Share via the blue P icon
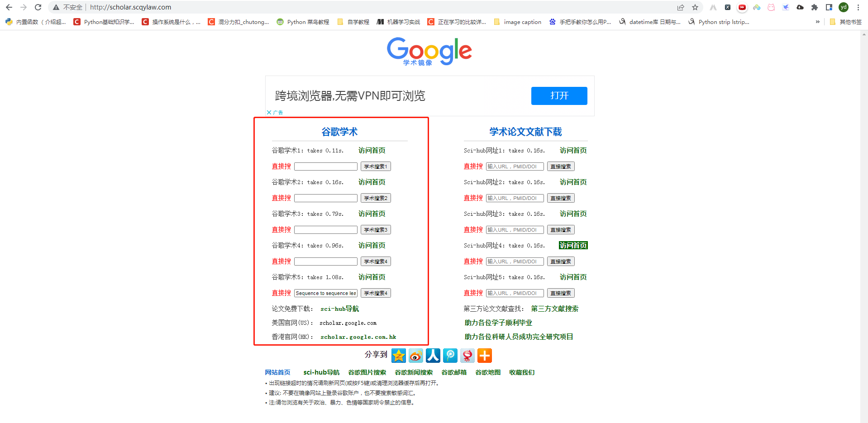The height and width of the screenshot is (423, 868). (450, 356)
